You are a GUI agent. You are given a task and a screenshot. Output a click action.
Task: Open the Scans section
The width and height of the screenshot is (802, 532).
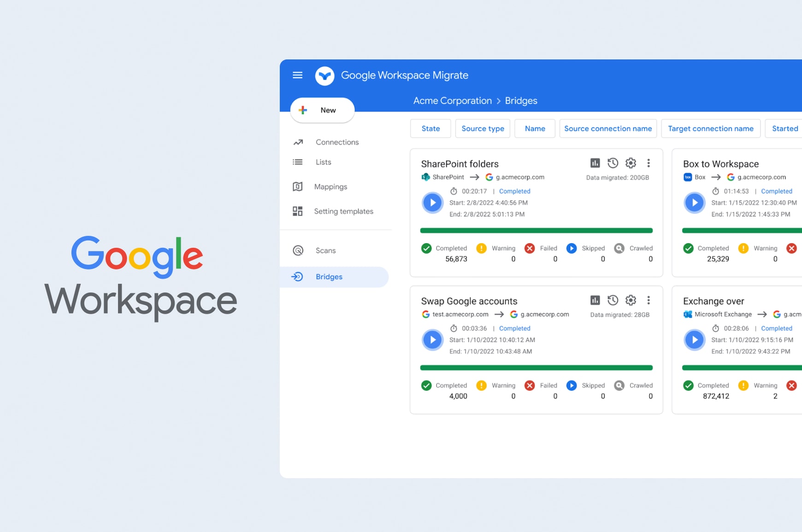click(x=325, y=250)
